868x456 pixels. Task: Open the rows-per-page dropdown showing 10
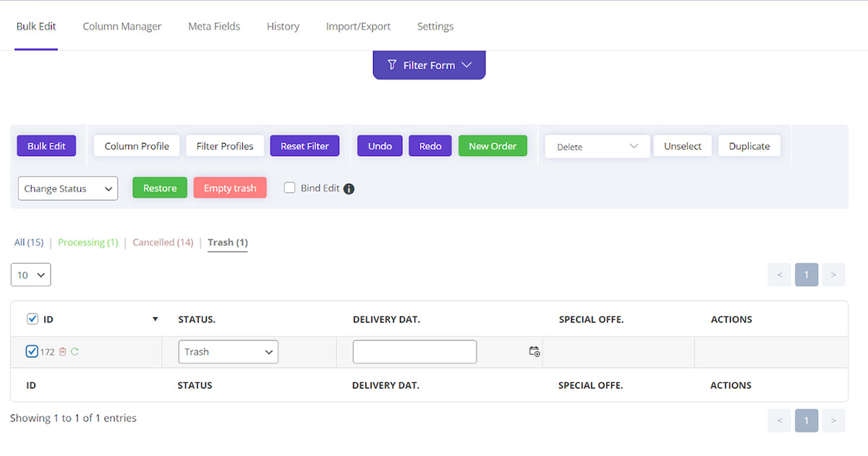point(31,275)
